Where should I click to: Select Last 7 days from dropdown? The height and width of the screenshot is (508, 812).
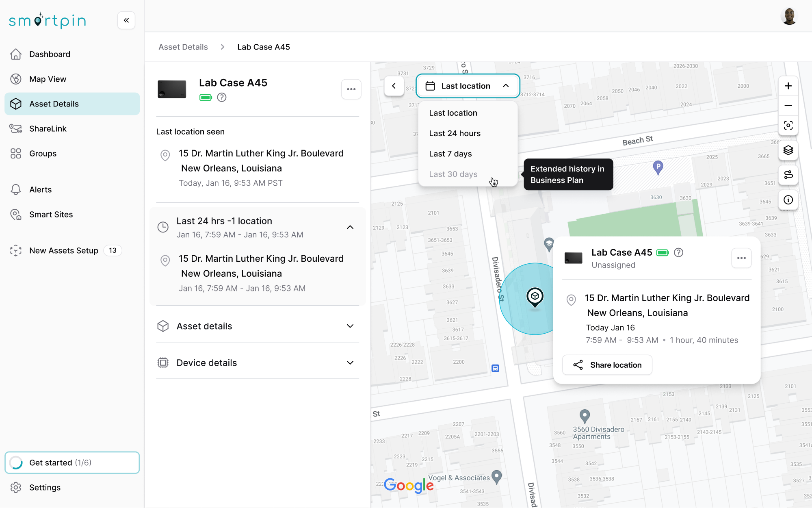pyautogui.click(x=450, y=154)
